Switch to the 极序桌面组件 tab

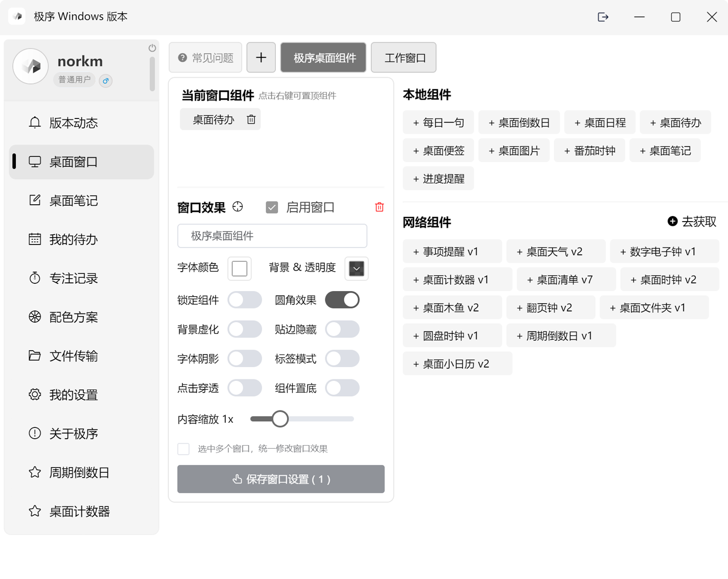point(323,58)
